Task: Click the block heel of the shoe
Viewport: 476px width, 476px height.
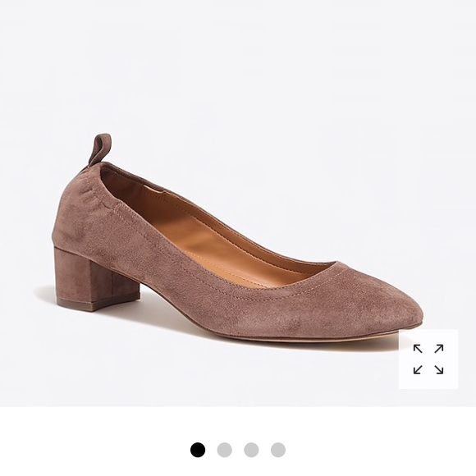Action: (x=97, y=279)
